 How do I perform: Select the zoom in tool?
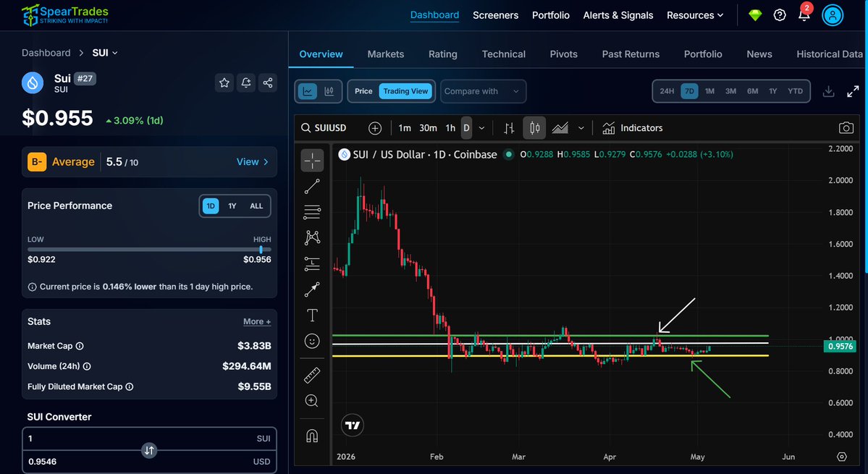[x=312, y=401]
